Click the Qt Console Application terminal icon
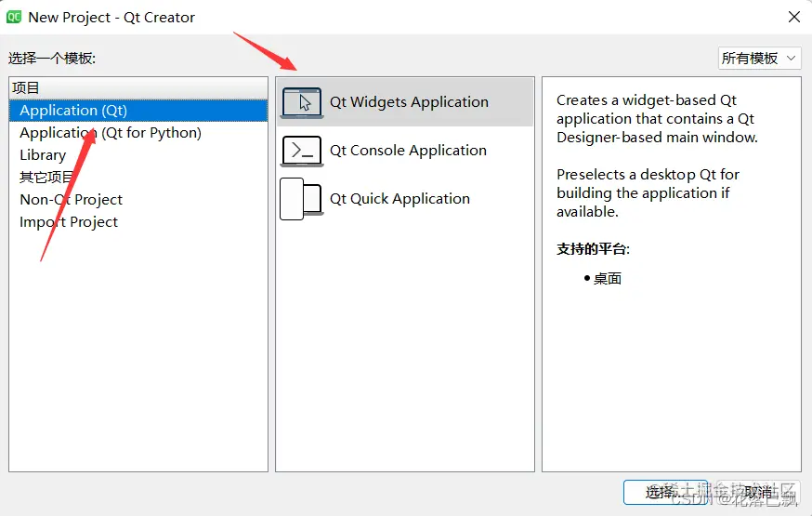 303,151
